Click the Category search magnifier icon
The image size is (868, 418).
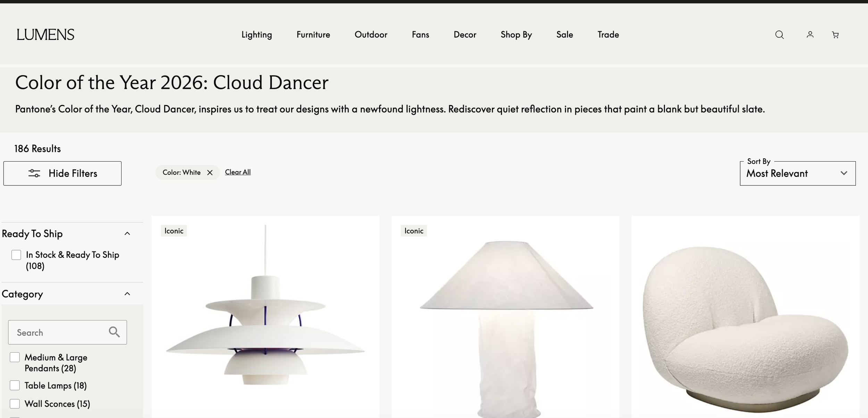[x=114, y=332]
